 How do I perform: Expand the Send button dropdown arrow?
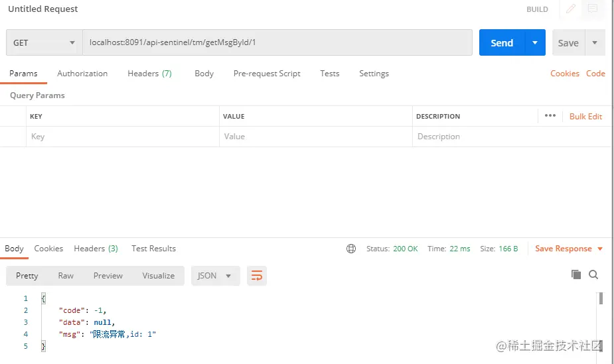click(535, 42)
